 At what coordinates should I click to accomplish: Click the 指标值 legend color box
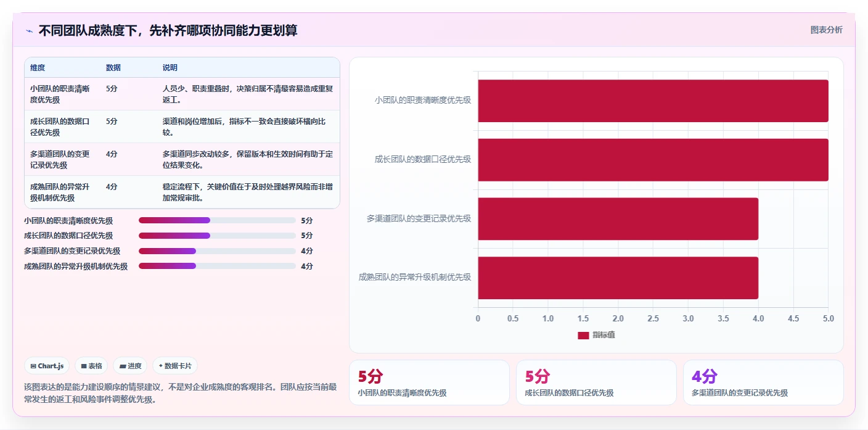coord(583,335)
